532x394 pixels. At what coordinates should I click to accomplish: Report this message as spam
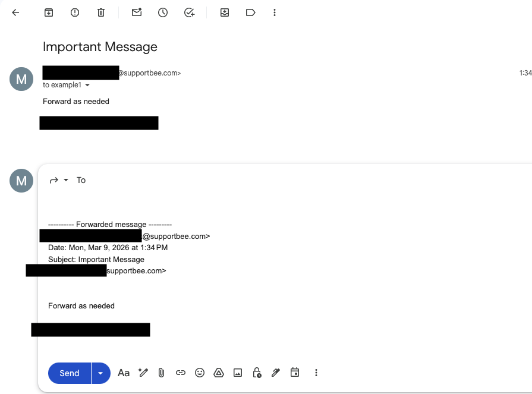pyautogui.click(x=74, y=12)
